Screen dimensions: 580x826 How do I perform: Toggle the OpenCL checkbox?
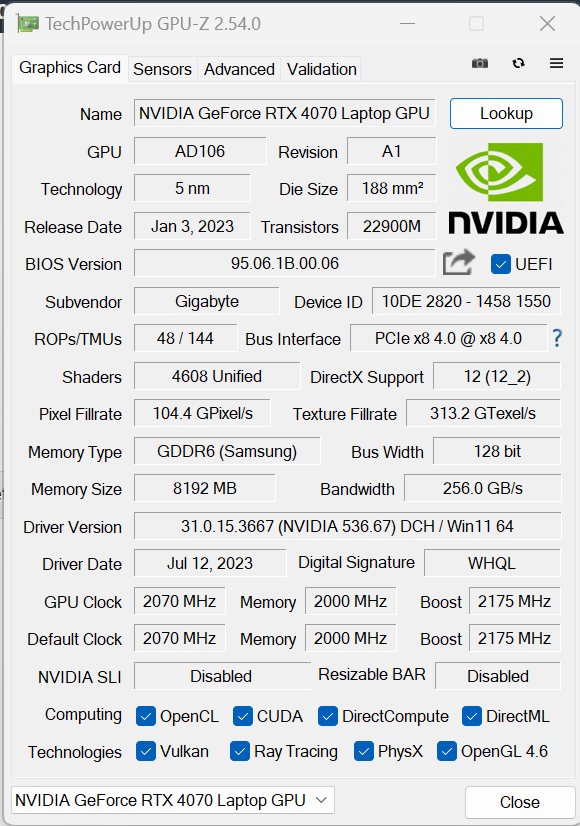click(x=145, y=716)
